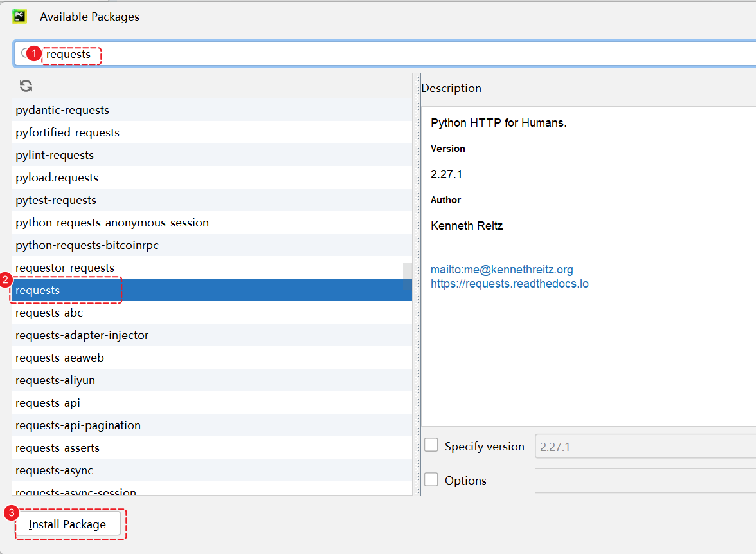756x554 pixels.
Task: Select the pydantic-requests package
Action: [212, 110]
